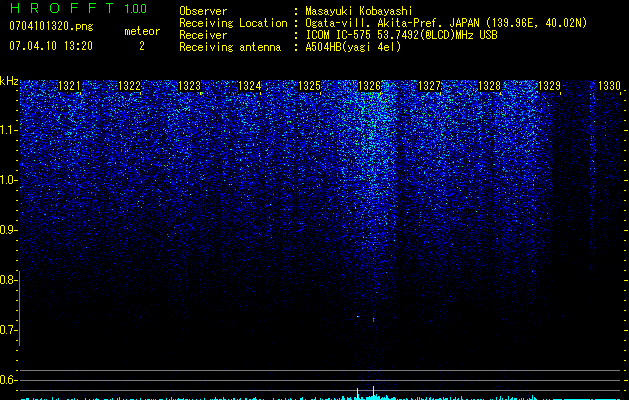Click the A504HB(yagi 4el) antenna text
The image size is (629, 400).
(353, 47)
